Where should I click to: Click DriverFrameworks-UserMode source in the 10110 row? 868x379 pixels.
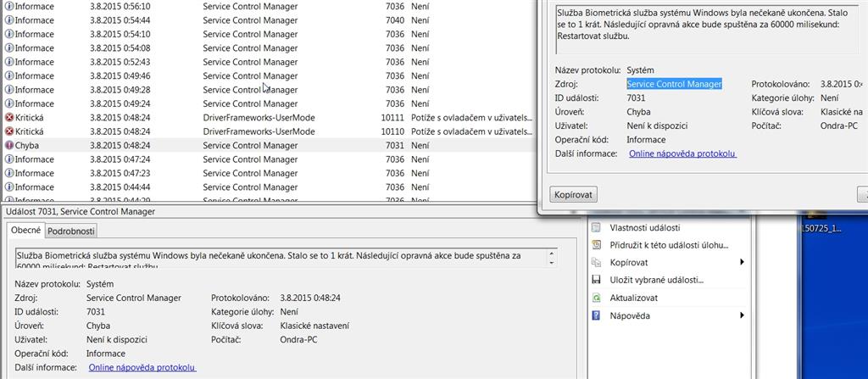(259, 131)
